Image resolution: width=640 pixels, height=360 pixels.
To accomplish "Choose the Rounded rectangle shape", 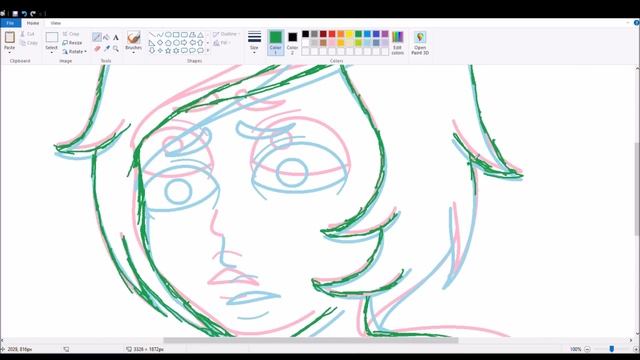I will [x=184, y=35].
